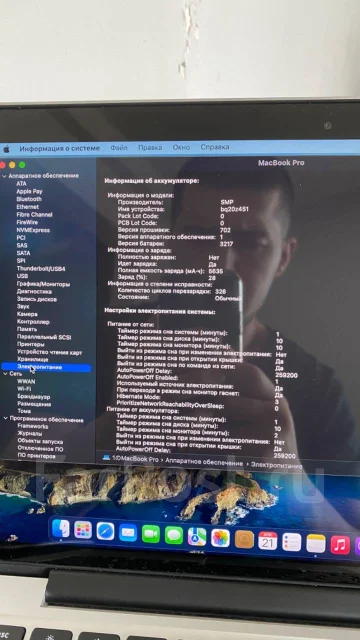This screenshot has height=640, width=360.
Task: Select Объекты запуска in the sidebar
Action: point(40,442)
